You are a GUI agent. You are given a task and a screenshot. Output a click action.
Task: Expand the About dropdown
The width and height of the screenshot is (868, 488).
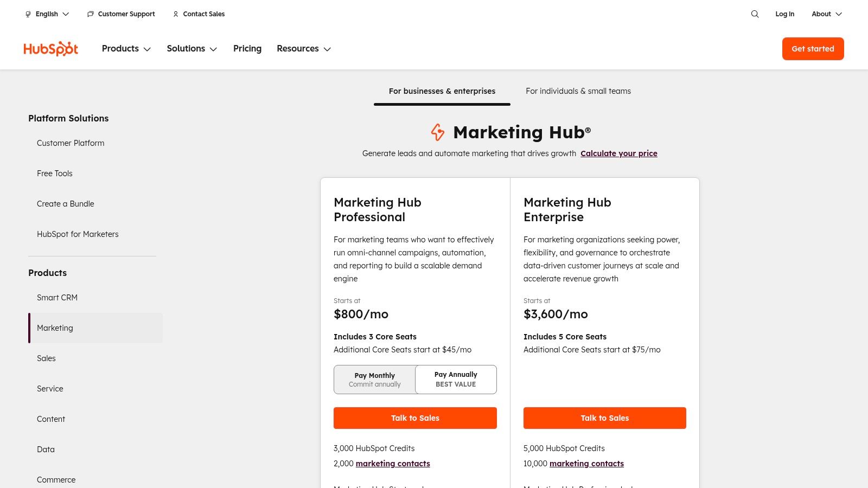826,14
